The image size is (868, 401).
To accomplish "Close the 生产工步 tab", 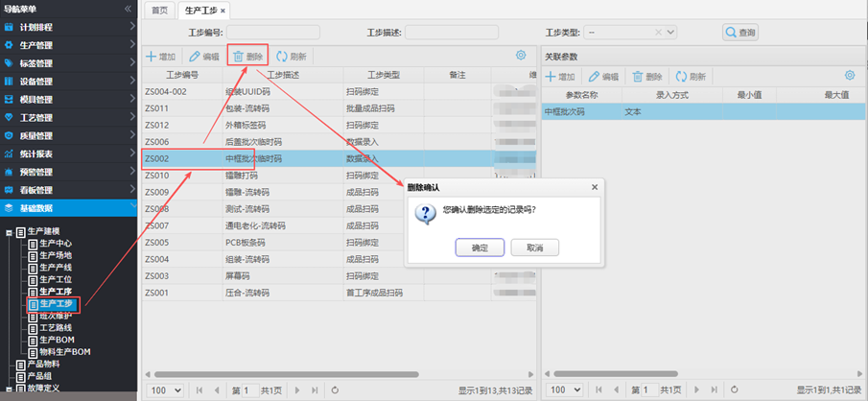I will [223, 12].
